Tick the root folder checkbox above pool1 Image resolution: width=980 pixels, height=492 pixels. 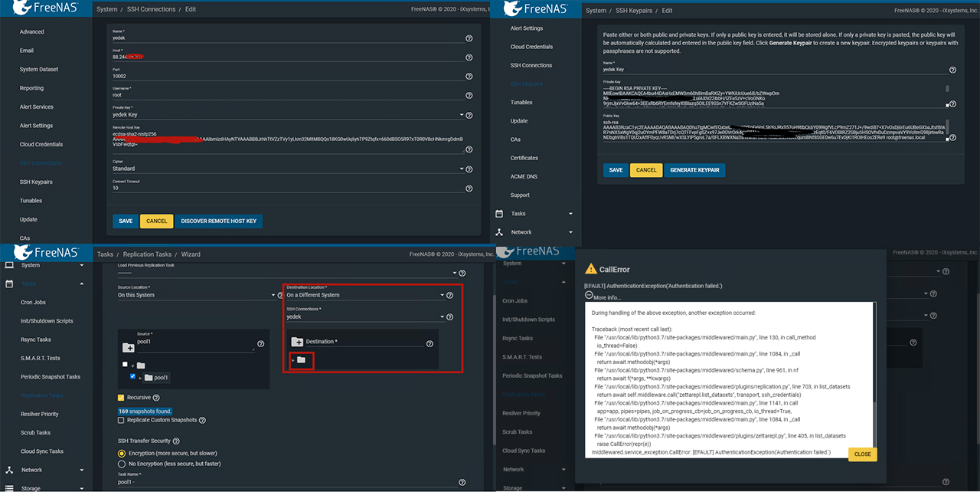(x=125, y=365)
